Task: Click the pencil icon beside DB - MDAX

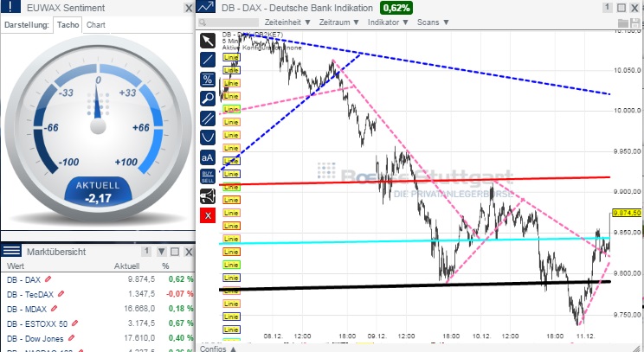Action: click(54, 309)
